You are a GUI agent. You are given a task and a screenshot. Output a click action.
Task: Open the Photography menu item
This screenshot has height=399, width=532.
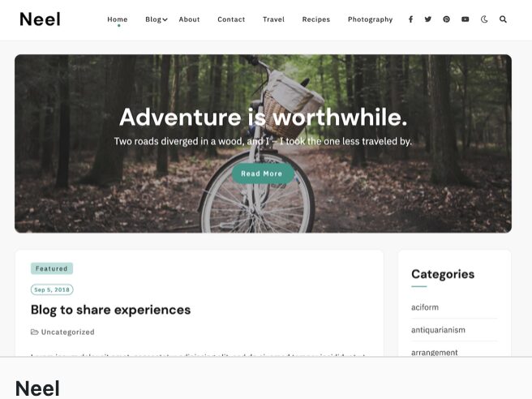point(370,19)
